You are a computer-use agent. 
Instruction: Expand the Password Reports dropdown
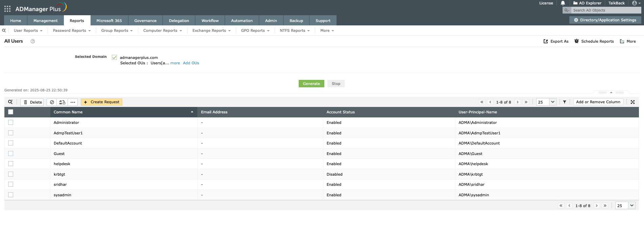(72, 30)
